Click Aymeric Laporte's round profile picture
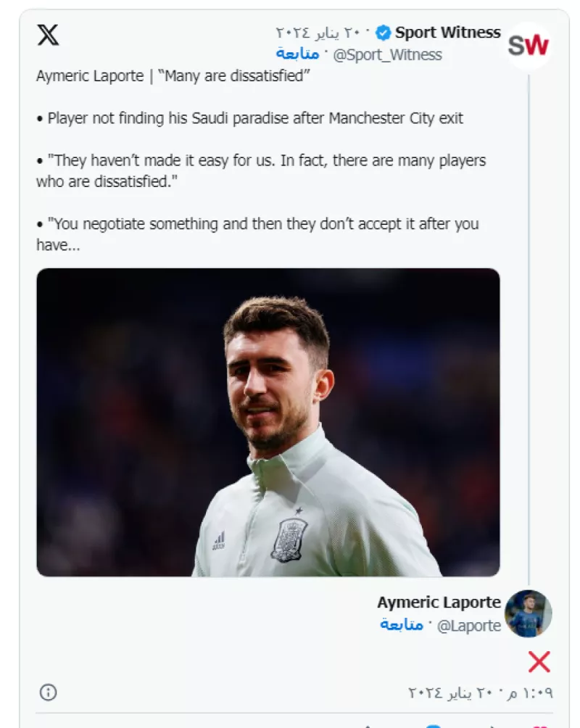Image resolution: width=580 pixels, height=728 pixels. (529, 613)
